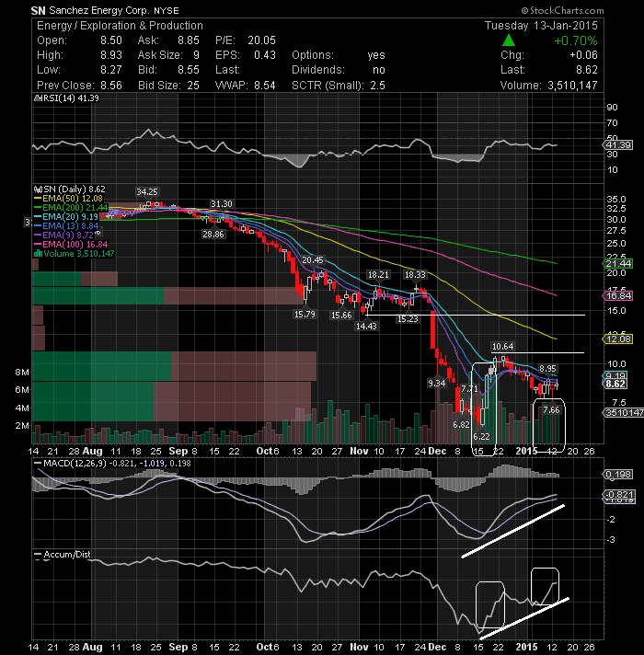Select the Prev Close value 8.56
The width and height of the screenshot is (644, 655).
[111, 86]
